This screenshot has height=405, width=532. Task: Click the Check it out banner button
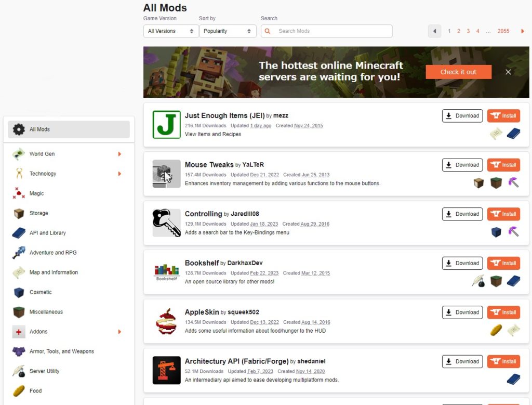point(458,72)
